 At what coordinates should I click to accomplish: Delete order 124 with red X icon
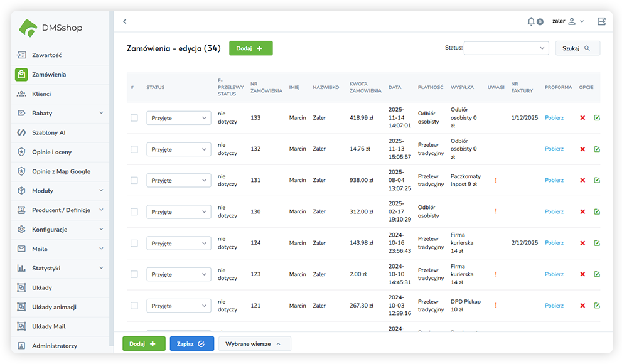tap(582, 243)
